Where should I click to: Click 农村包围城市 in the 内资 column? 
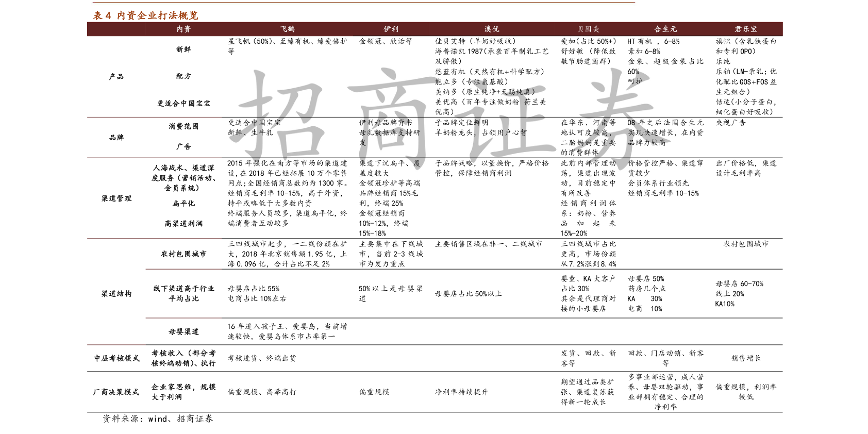(183, 254)
